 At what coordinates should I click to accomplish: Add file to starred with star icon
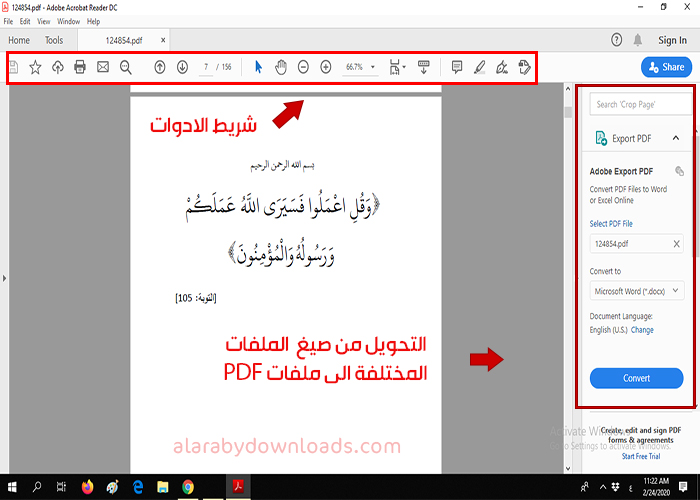35,67
